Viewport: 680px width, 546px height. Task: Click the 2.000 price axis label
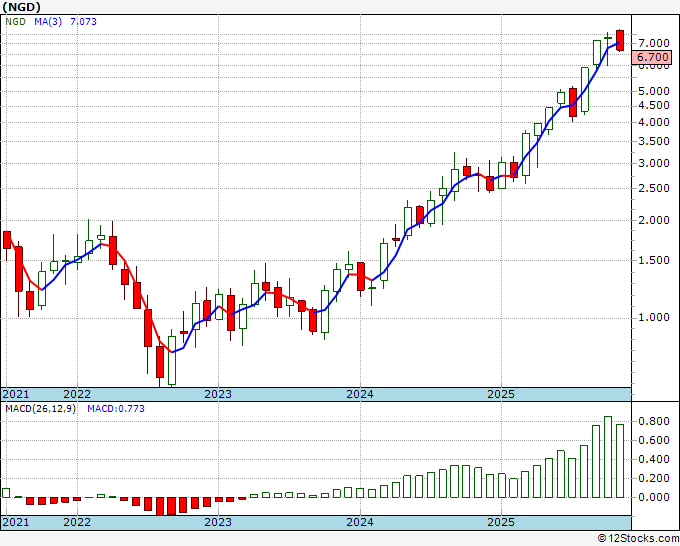click(654, 220)
